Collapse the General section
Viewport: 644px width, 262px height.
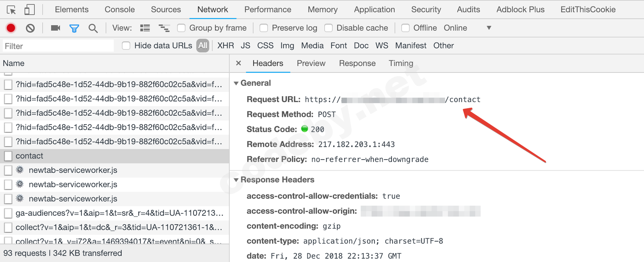point(236,83)
